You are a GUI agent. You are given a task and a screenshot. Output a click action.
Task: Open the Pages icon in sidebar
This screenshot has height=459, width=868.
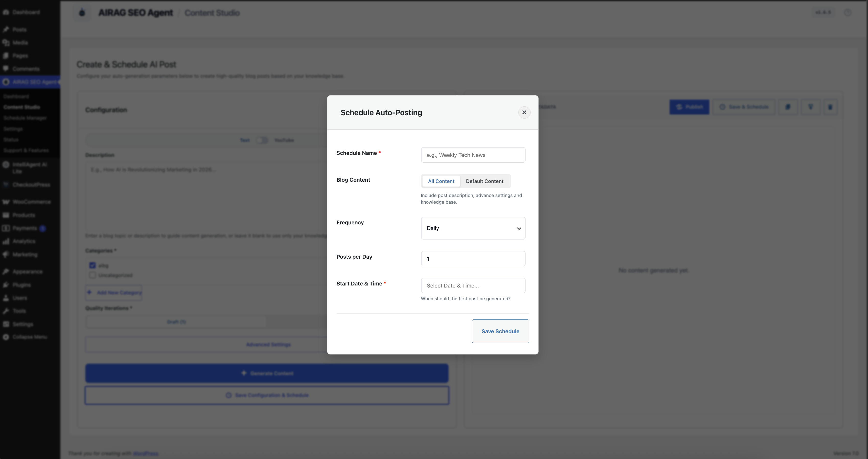point(6,56)
